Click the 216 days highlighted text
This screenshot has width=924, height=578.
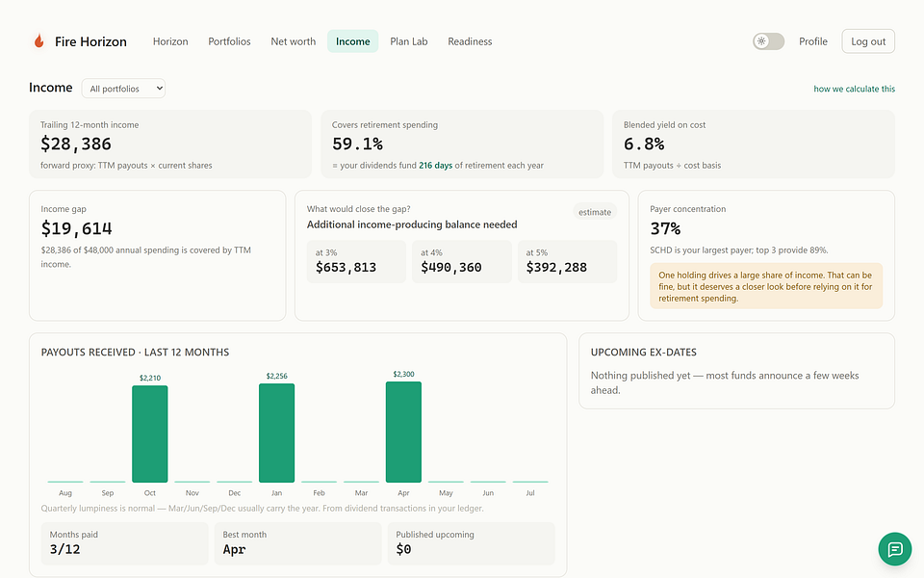click(435, 165)
